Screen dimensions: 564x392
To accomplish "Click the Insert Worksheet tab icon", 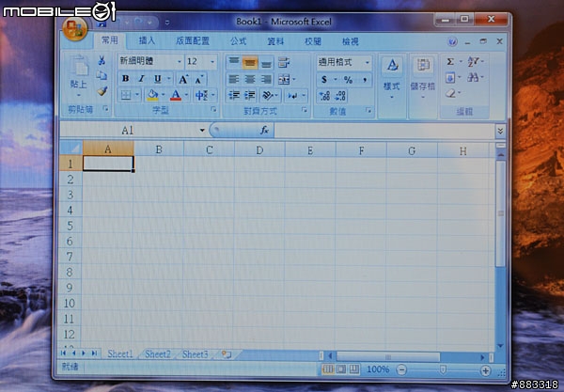I will pyautogui.click(x=226, y=354).
